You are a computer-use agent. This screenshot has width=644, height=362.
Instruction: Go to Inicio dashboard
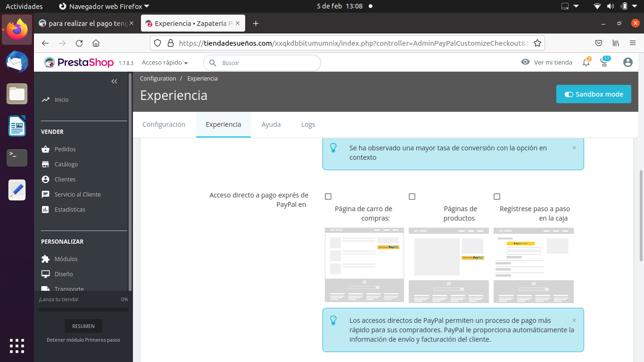click(61, 99)
